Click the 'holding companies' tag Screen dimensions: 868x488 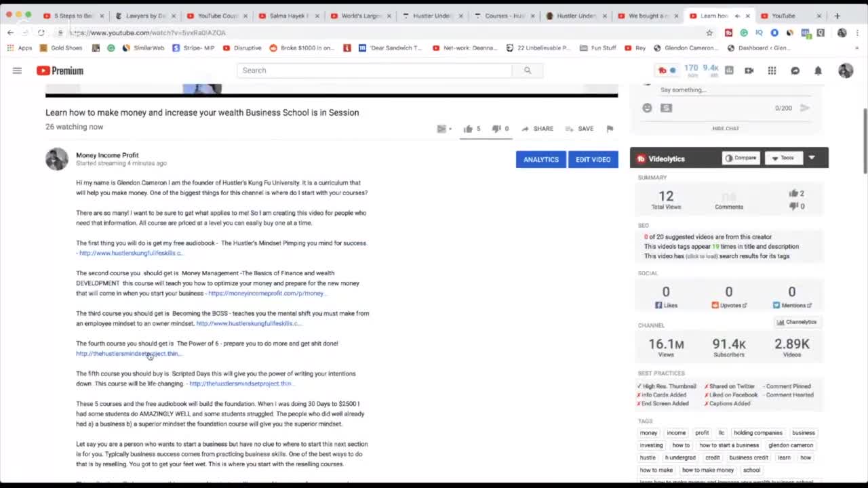(x=758, y=433)
